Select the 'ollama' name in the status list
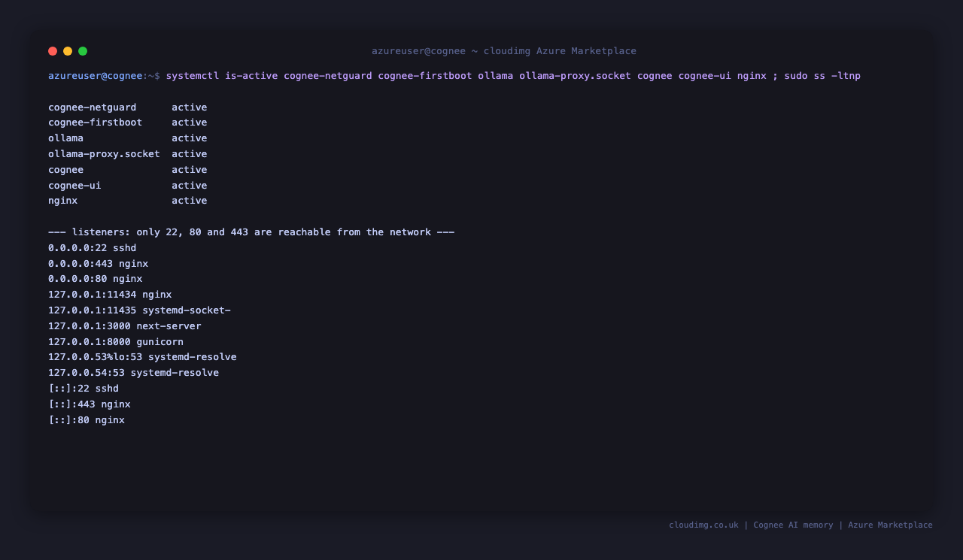This screenshot has width=963, height=560. click(x=66, y=138)
